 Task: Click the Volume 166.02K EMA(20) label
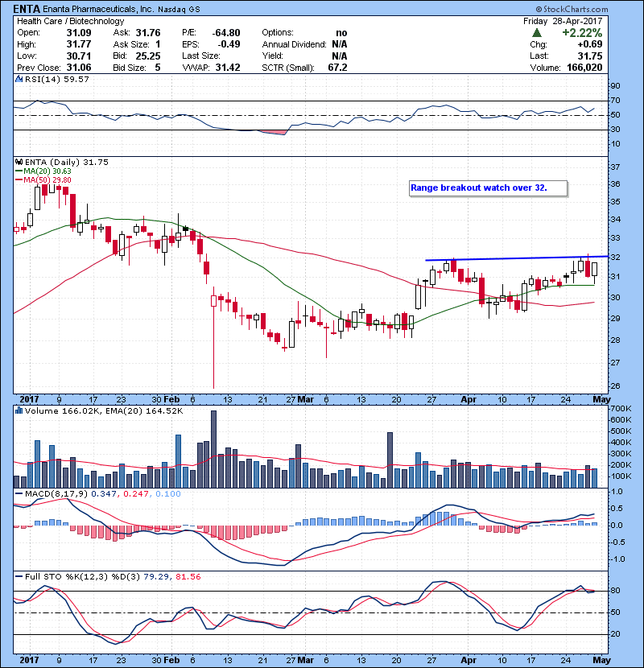(104, 410)
